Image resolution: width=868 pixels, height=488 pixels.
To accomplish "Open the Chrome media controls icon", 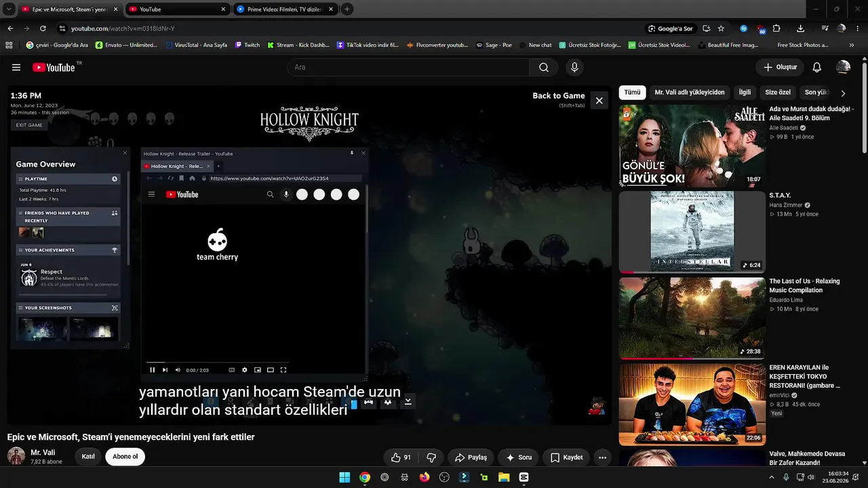I will [x=825, y=28].
